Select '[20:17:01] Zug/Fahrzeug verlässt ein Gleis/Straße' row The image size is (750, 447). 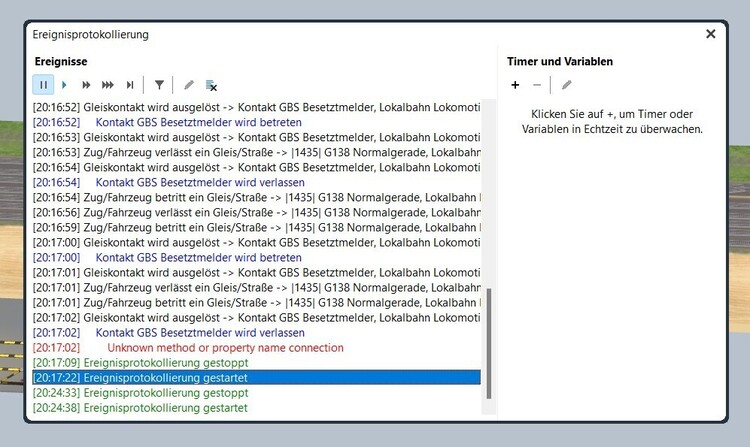(256, 287)
